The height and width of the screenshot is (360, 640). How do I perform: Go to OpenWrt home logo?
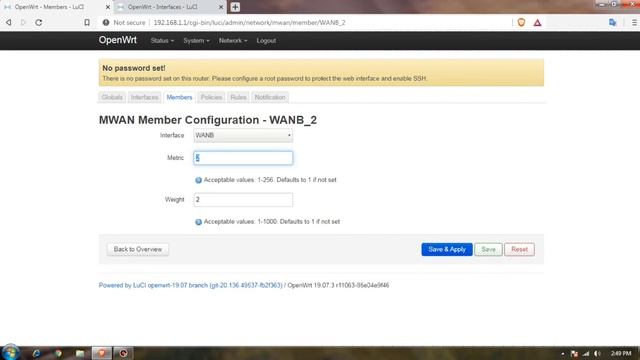click(118, 40)
